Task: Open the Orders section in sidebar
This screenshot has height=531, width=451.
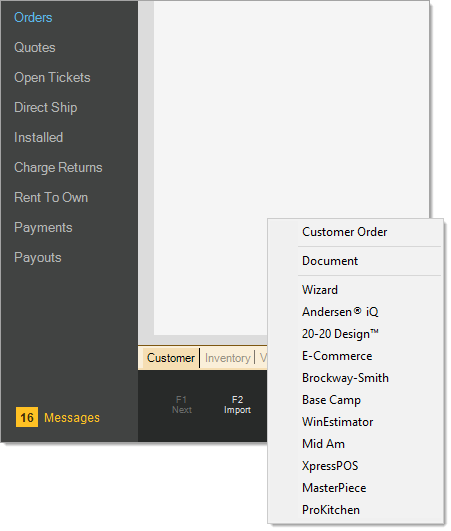Action: [33, 18]
